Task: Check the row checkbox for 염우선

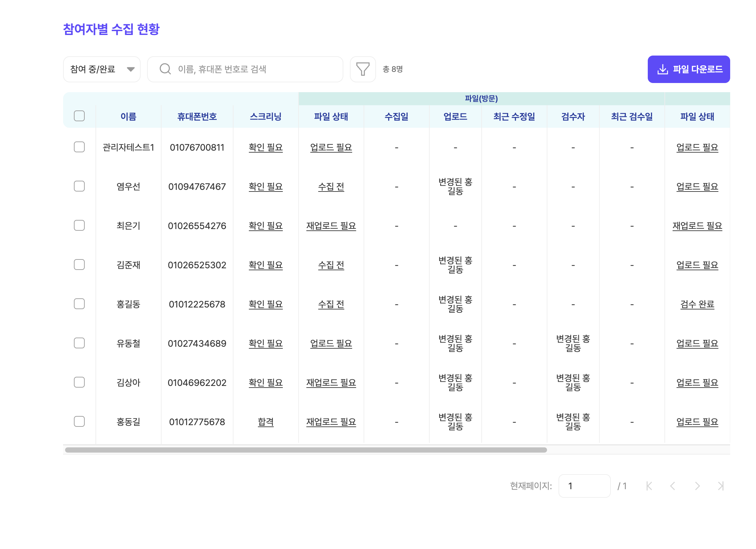Action: (x=79, y=186)
